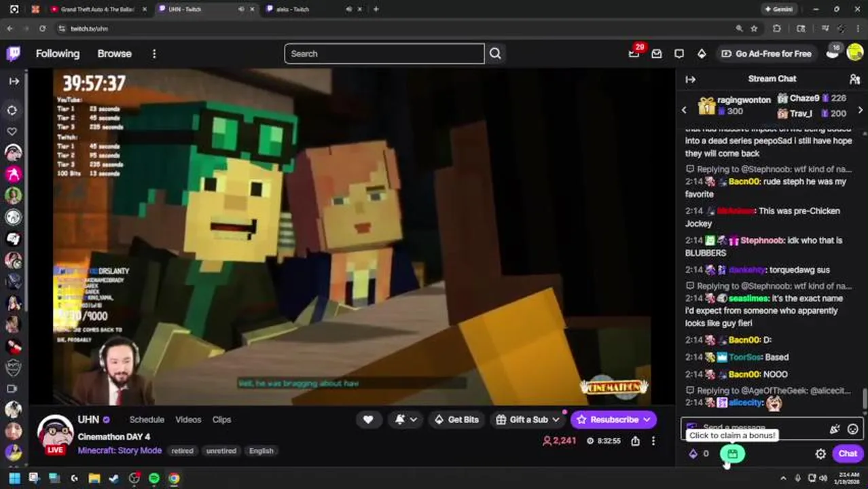Show previous gift leaderboard entry
The width and height of the screenshot is (868, 489).
684,109
